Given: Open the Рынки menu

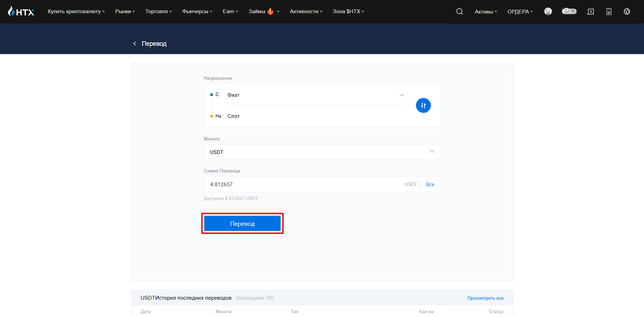Looking at the screenshot, I should pyautogui.click(x=125, y=11).
